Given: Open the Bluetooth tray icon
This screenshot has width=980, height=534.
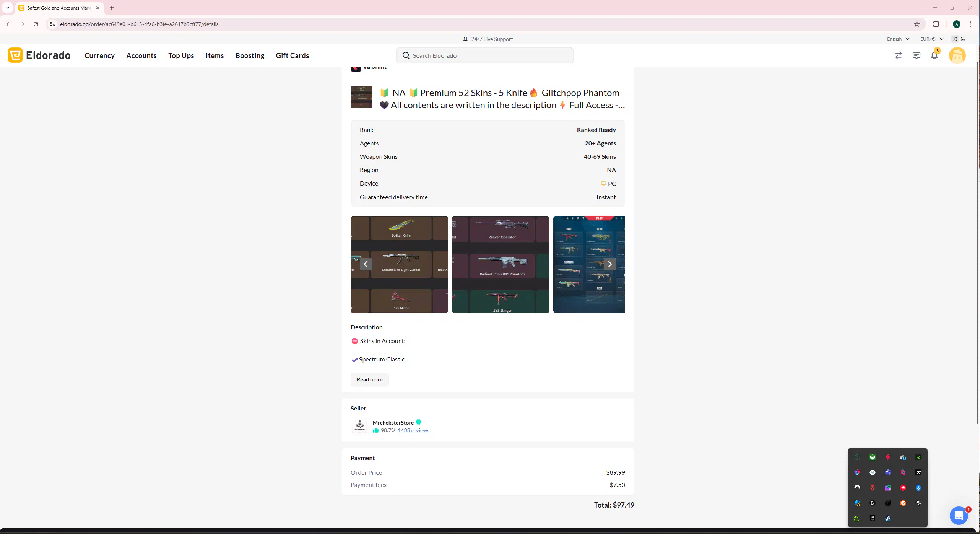Looking at the screenshot, I should (x=918, y=488).
